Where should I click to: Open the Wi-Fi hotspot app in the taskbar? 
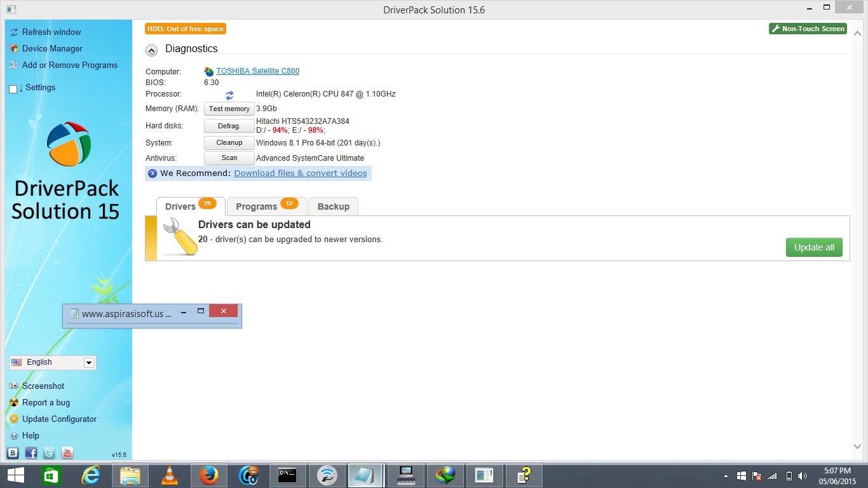[327, 475]
